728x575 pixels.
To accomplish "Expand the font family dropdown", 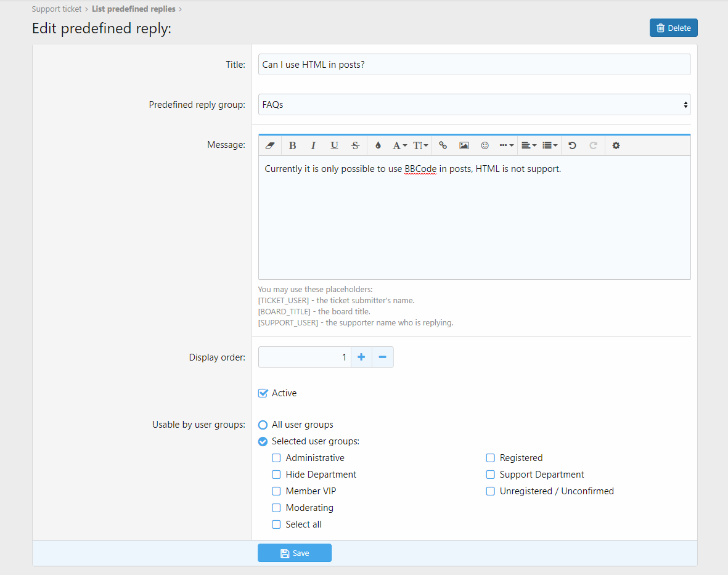I will 399,145.
